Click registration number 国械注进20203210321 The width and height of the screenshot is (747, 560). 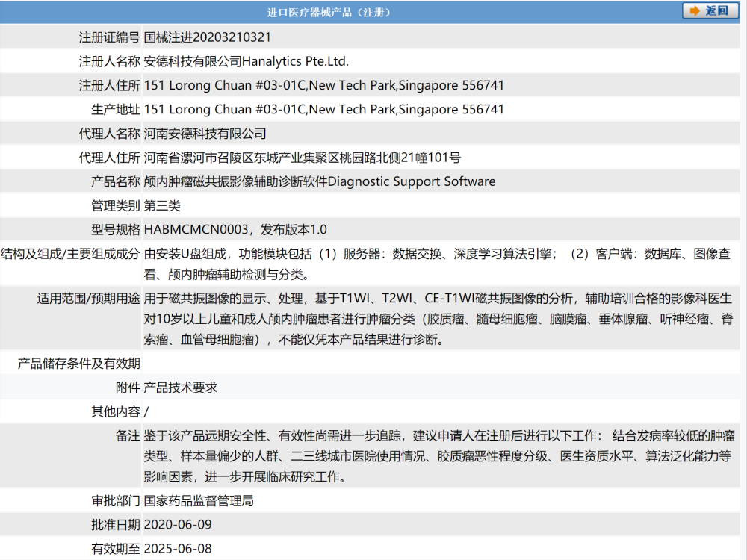(207, 37)
